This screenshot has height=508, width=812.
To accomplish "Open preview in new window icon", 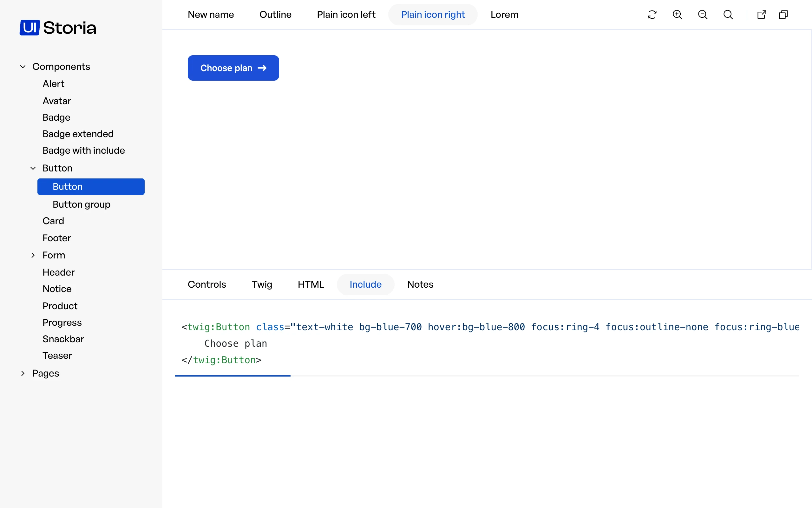I will tap(762, 15).
